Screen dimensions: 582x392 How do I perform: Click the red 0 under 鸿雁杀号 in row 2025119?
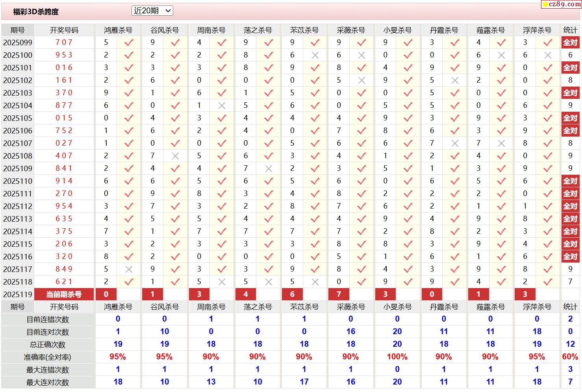pyautogui.click(x=106, y=294)
